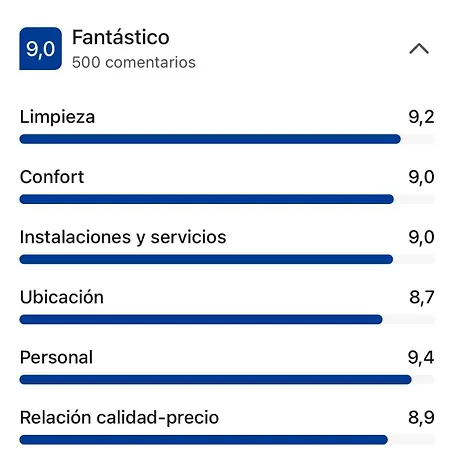This screenshot has height=450, width=450.
Task: Click the Limpieza rating bar
Action: click(227, 139)
